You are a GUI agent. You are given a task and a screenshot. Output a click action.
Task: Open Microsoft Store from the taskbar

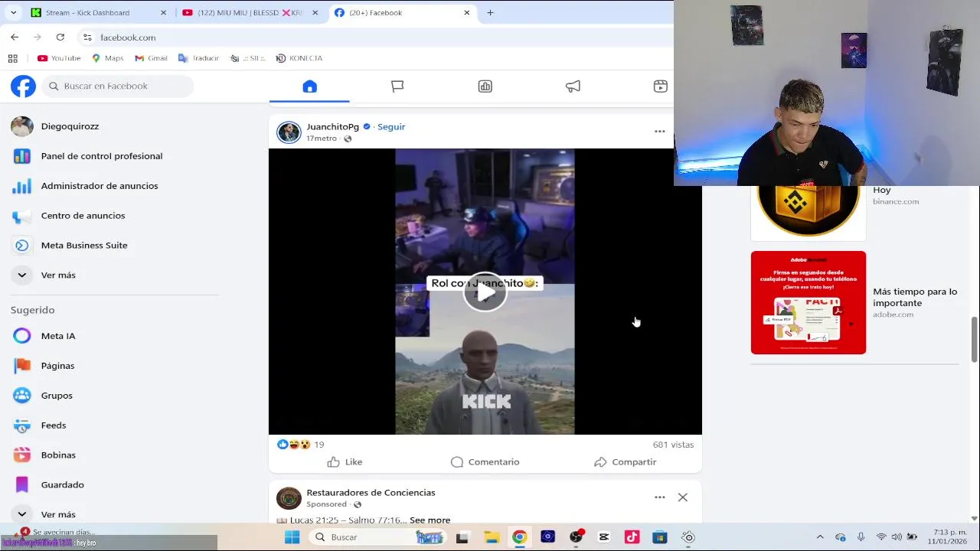[x=660, y=537]
